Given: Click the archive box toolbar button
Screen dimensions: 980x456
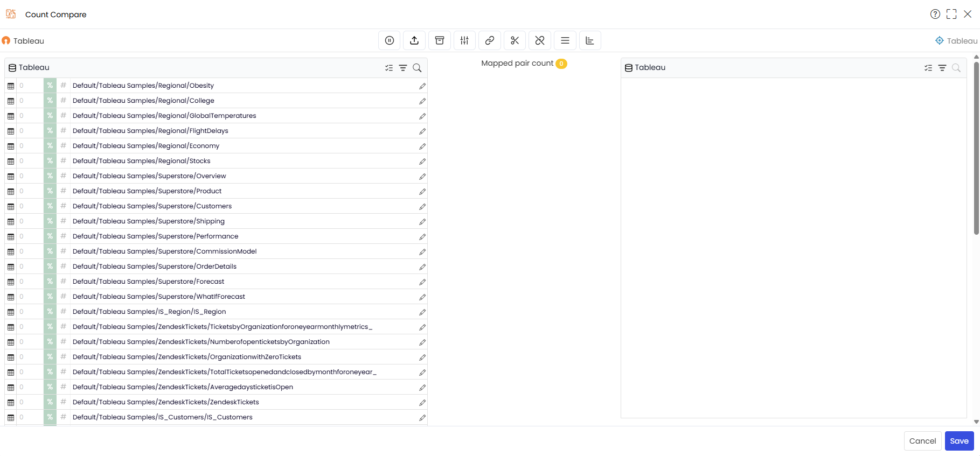Looking at the screenshot, I should pyautogui.click(x=440, y=40).
